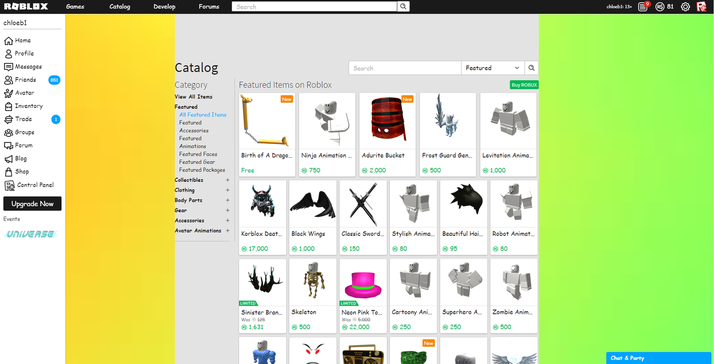Open the Games menu item
714x364 pixels.
tap(75, 6)
